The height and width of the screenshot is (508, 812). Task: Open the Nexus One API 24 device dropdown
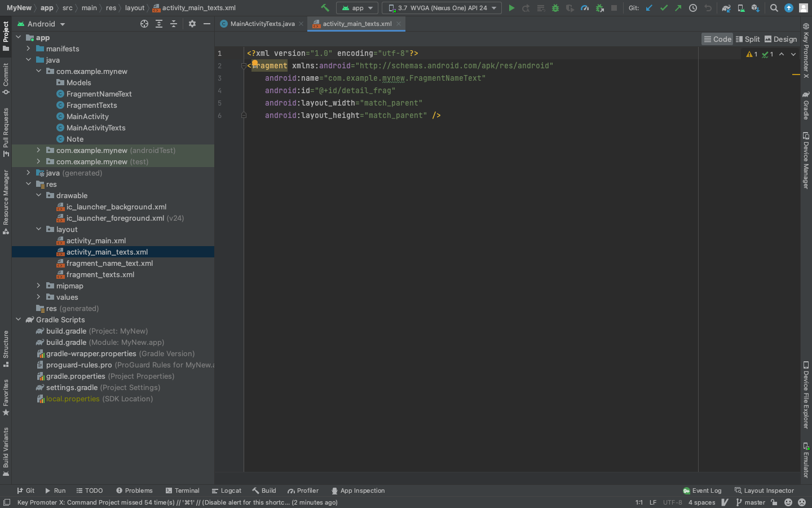point(442,8)
